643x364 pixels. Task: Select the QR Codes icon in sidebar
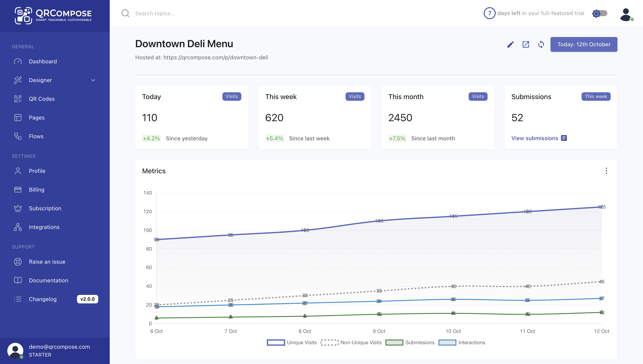click(18, 99)
